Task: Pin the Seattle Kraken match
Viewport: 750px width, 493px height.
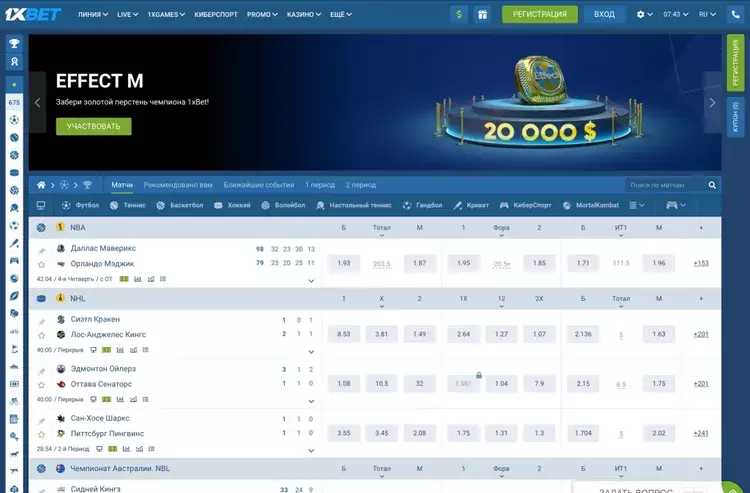Action: coord(42,322)
